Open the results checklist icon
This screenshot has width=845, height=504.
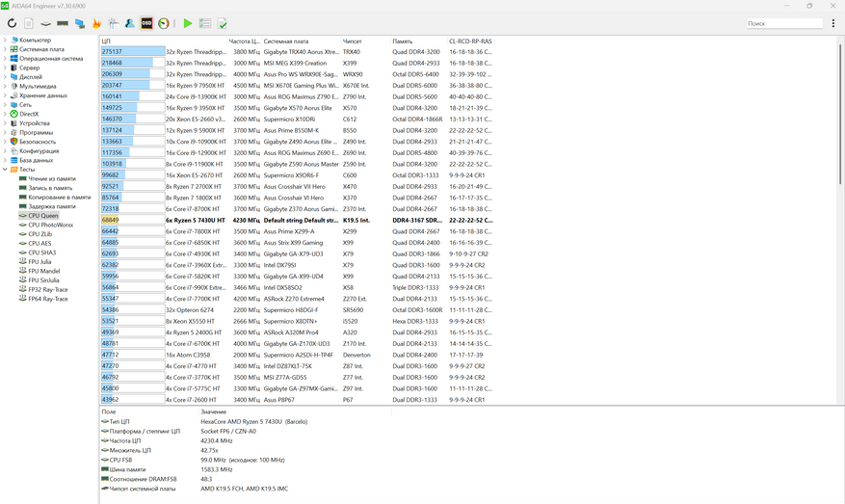(x=205, y=23)
